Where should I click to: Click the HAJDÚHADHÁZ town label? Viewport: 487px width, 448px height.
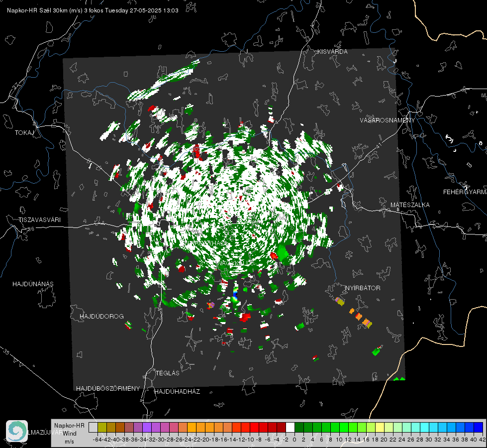click(178, 391)
